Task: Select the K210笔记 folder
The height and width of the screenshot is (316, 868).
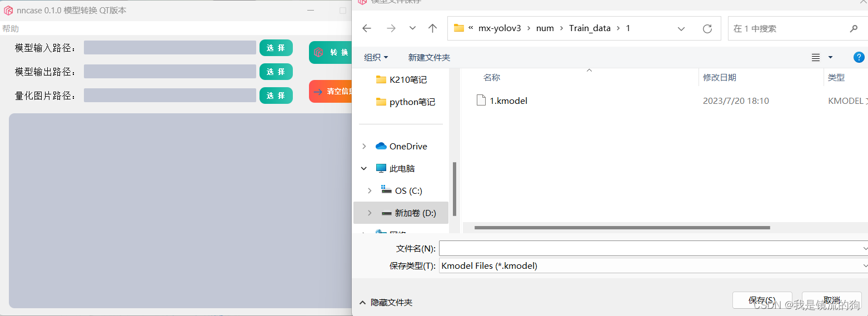Action: pos(402,79)
